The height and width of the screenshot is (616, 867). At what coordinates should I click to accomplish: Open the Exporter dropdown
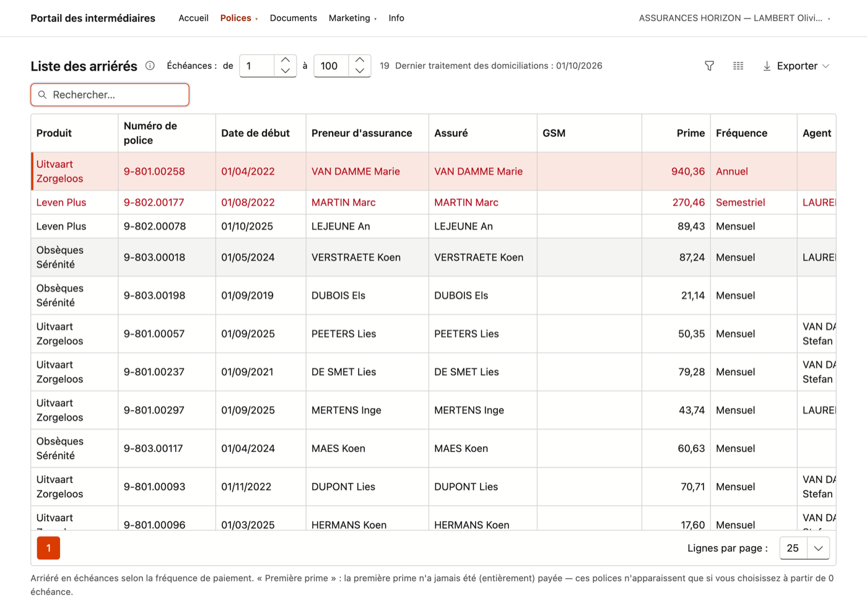[x=796, y=66]
